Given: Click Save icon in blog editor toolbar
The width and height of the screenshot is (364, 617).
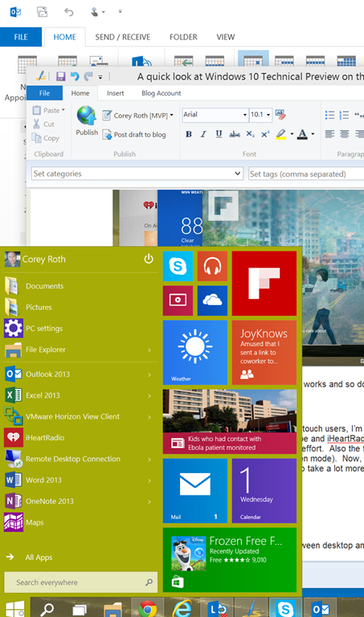Looking at the screenshot, I should pyautogui.click(x=60, y=76).
